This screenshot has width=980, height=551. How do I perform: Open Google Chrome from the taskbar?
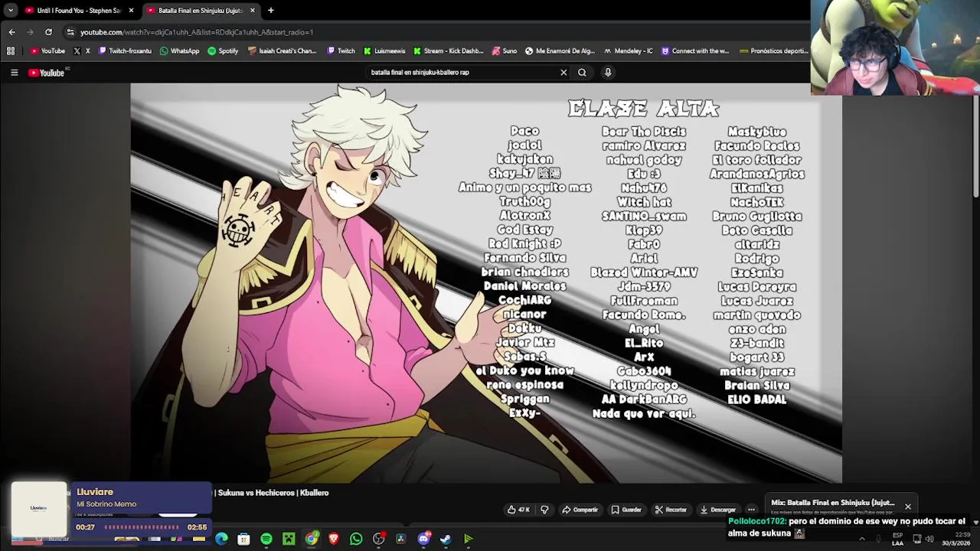pos(311,539)
